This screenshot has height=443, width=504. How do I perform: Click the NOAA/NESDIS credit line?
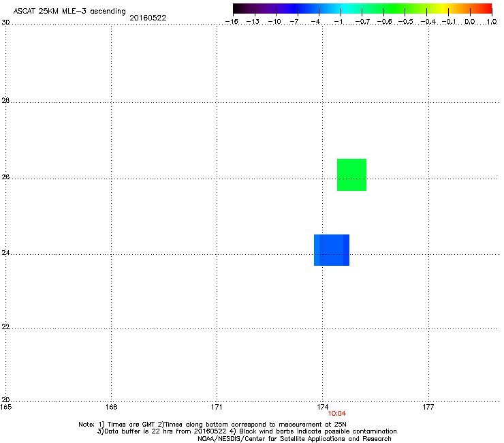click(x=294, y=439)
